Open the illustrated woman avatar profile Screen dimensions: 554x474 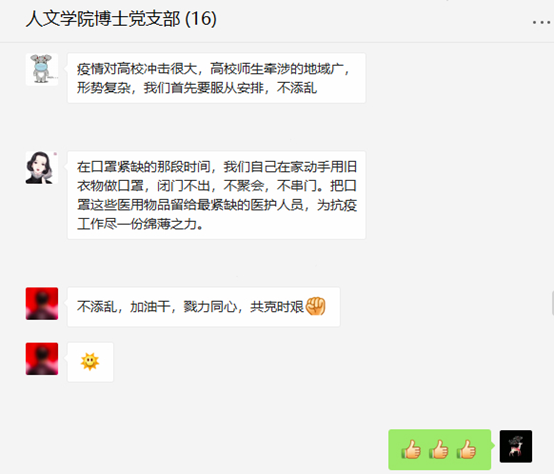pyautogui.click(x=42, y=167)
